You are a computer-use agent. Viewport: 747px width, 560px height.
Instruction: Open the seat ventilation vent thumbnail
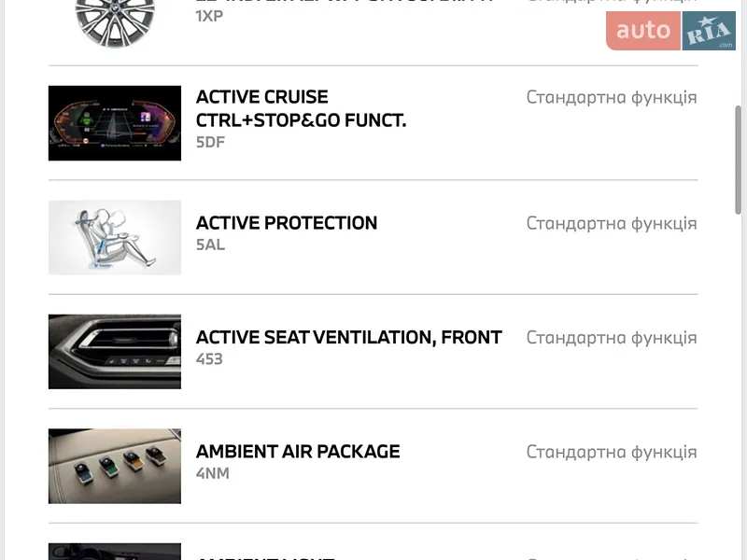(115, 352)
